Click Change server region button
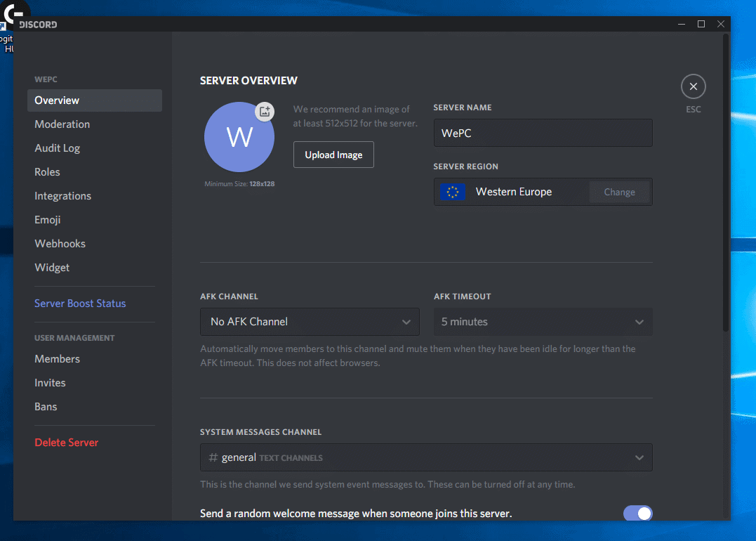Image resolution: width=756 pixels, height=541 pixels. pyautogui.click(x=620, y=192)
